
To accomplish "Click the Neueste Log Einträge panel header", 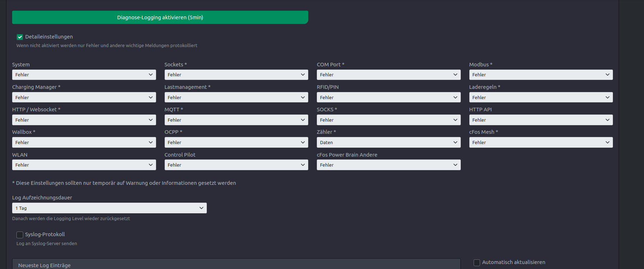I will pyautogui.click(x=236, y=265).
